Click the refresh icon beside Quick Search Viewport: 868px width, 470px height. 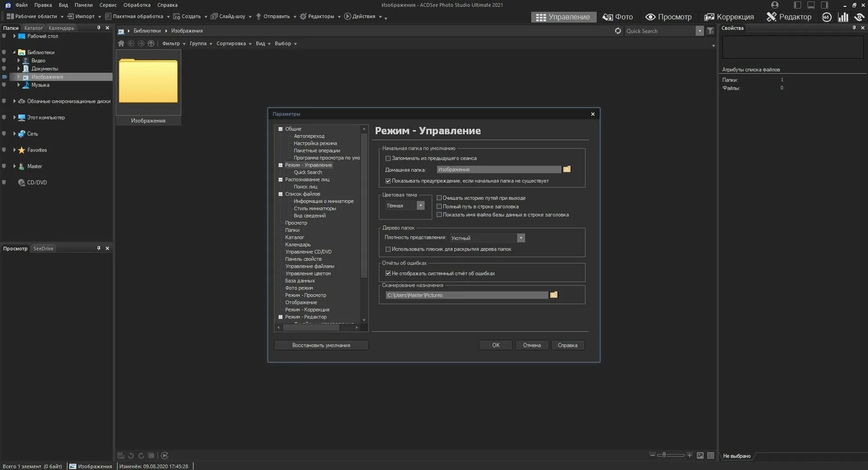tap(618, 31)
